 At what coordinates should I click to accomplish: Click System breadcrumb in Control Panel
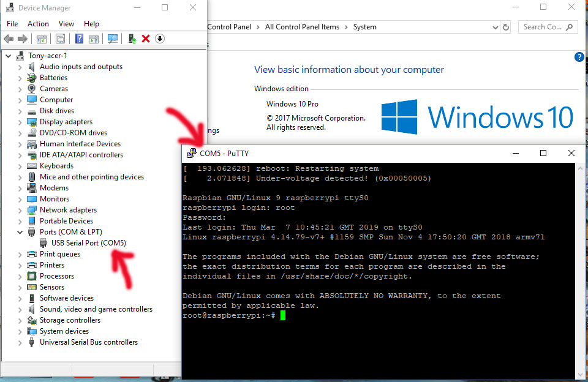pyautogui.click(x=365, y=27)
